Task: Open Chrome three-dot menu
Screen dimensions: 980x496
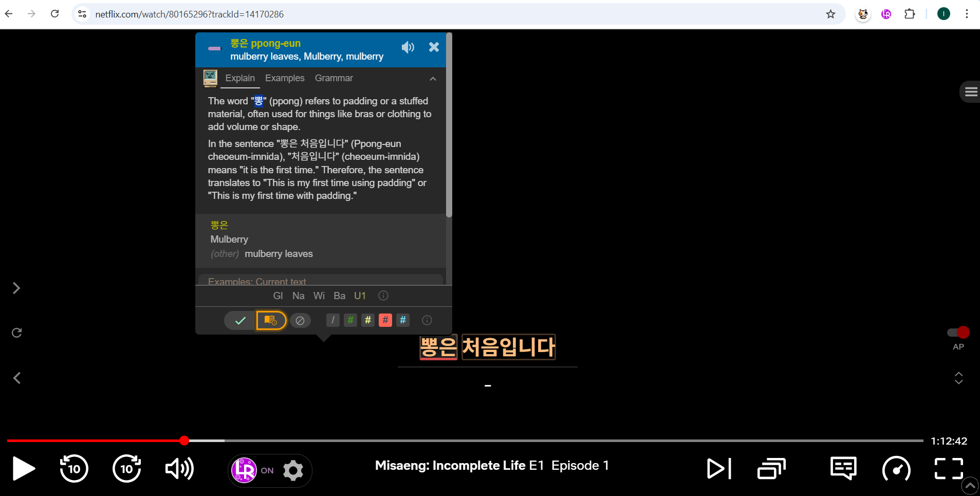Action: point(967,14)
